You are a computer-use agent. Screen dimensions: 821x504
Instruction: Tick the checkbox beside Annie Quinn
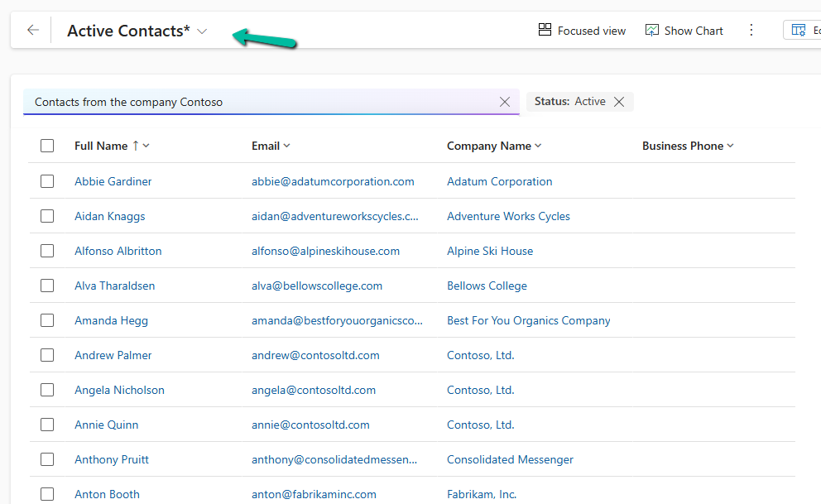pyautogui.click(x=47, y=425)
